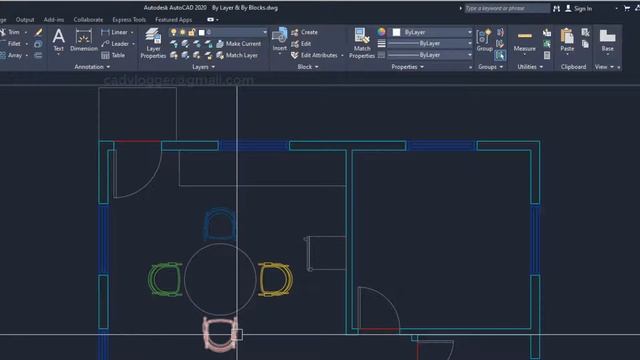Image resolution: width=640 pixels, height=360 pixels.
Task: Click the layer Unisolate icon
Action: [x=185, y=55]
